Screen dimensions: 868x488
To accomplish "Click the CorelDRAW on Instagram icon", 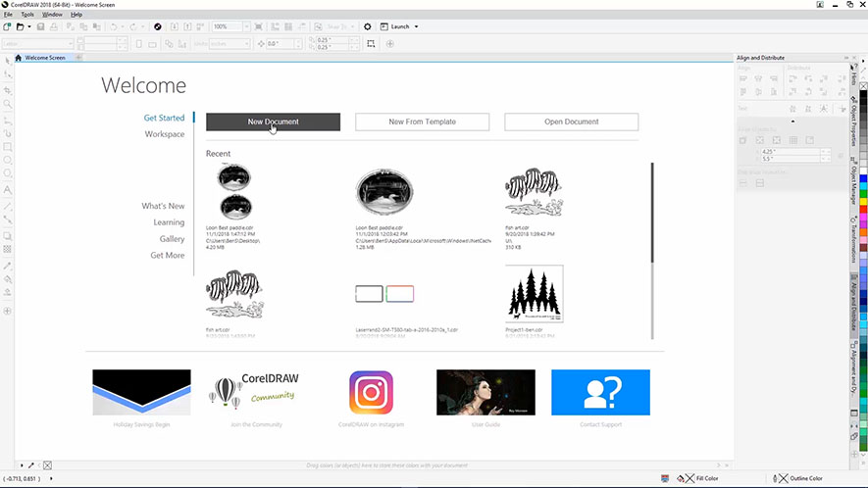I will pos(371,392).
